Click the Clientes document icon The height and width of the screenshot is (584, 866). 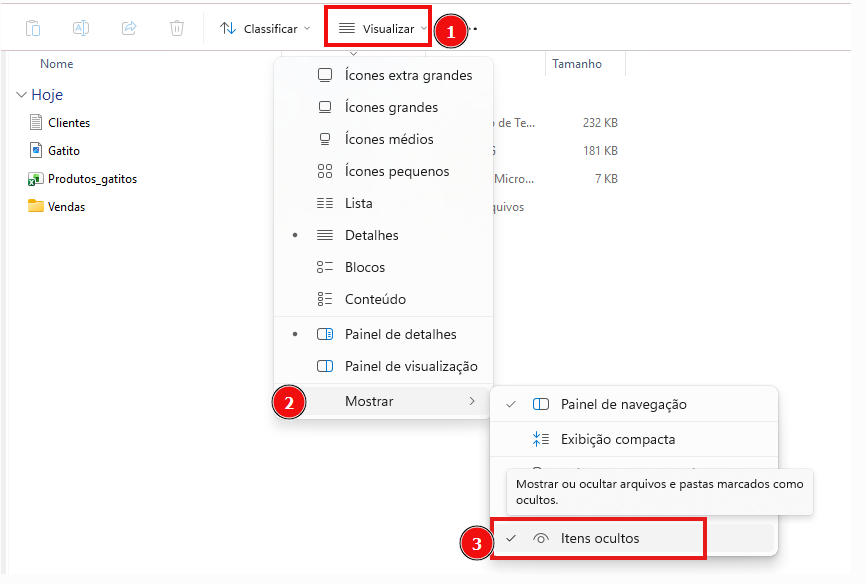click(x=36, y=122)
